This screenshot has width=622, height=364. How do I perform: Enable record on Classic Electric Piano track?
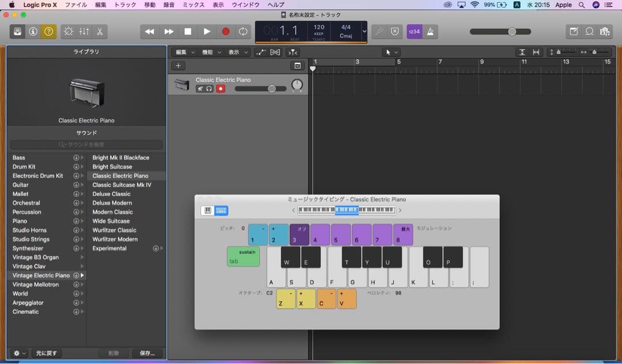221,89
